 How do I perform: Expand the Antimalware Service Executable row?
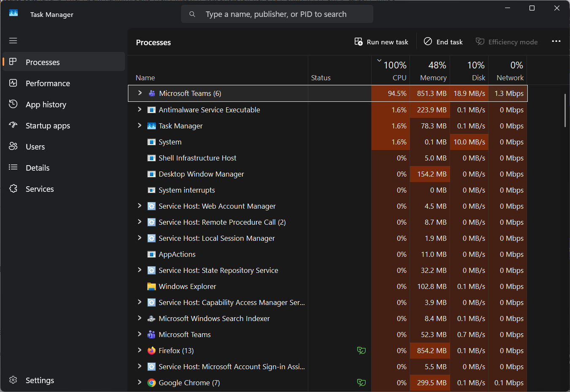139,109
